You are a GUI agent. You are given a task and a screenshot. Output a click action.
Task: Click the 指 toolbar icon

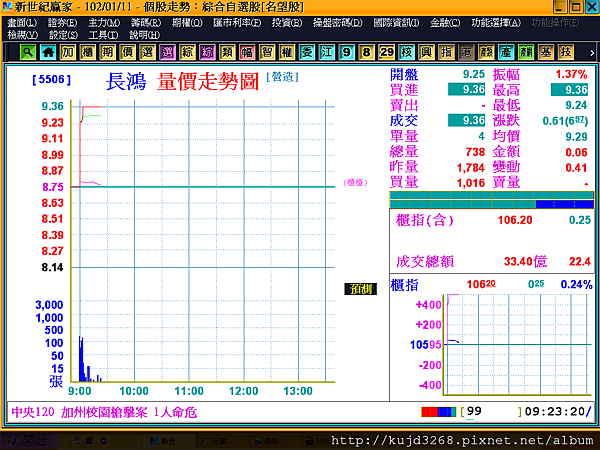pyautogui.click(x=446, y=52)
